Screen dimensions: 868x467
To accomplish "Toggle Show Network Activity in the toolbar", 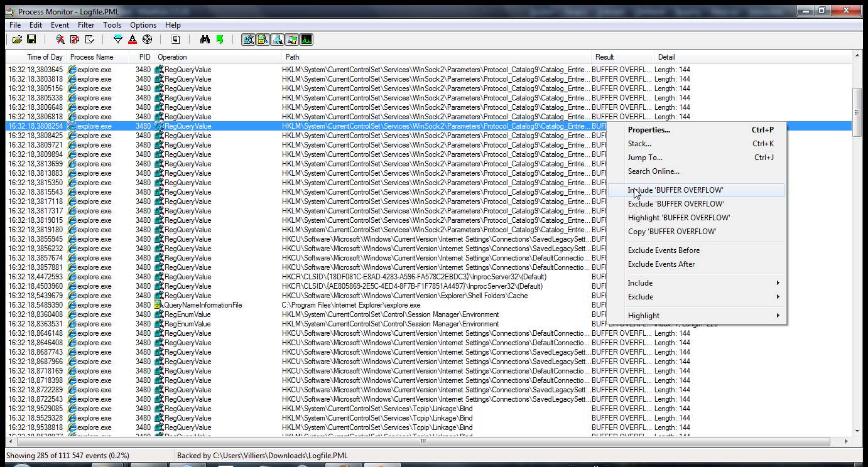I will [277, 40].
